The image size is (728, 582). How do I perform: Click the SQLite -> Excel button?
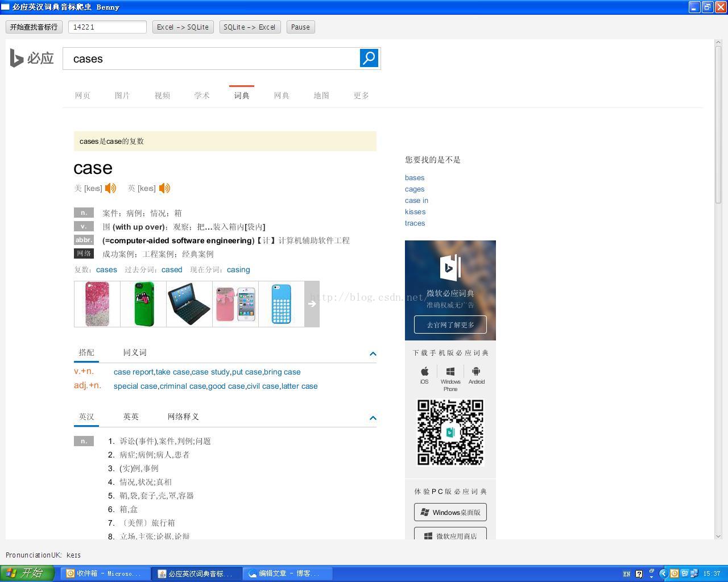(x=250, y=27)
